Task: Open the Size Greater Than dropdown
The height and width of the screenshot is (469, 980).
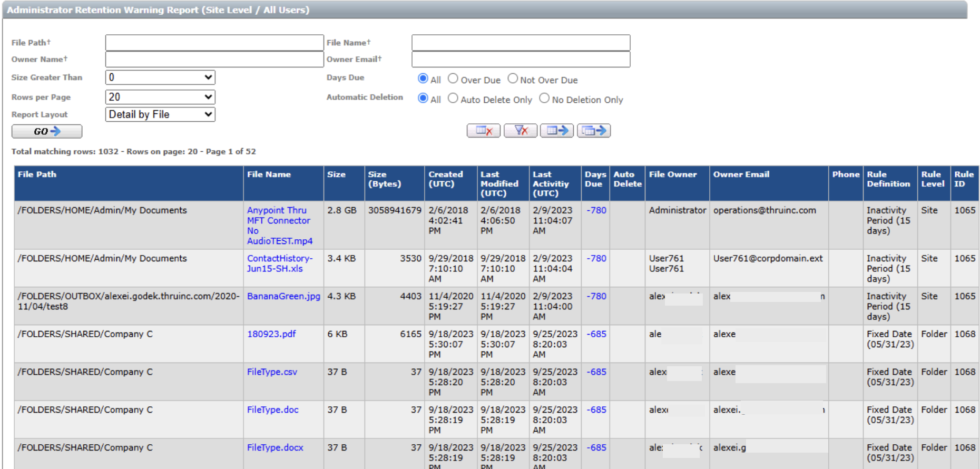Action: pos(160,77)
